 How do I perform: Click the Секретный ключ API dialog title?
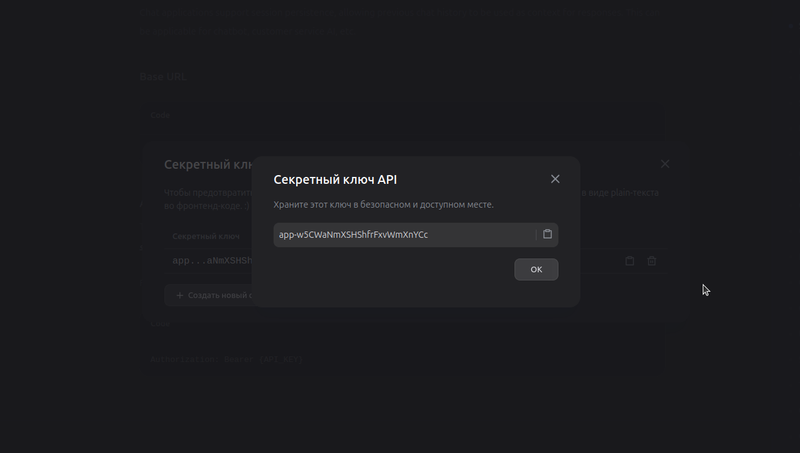click(335, 180)
